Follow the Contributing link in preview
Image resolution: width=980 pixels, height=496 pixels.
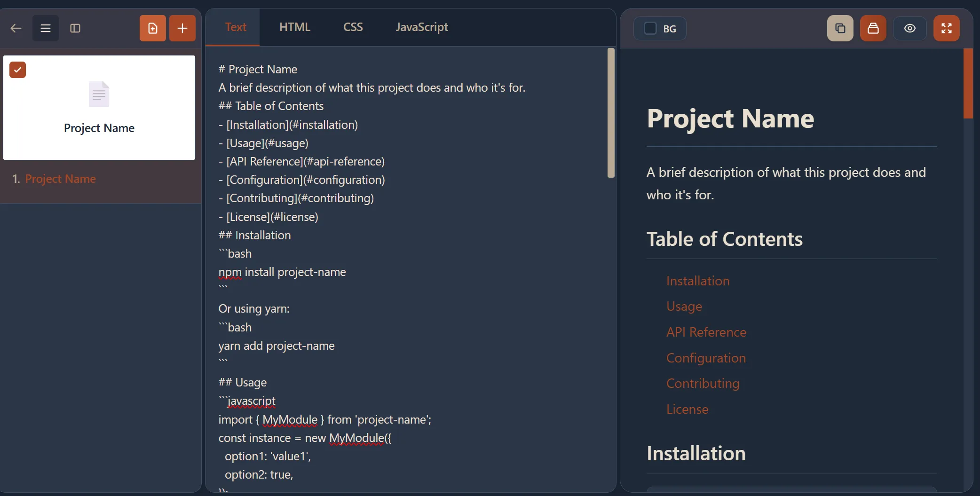703,384
